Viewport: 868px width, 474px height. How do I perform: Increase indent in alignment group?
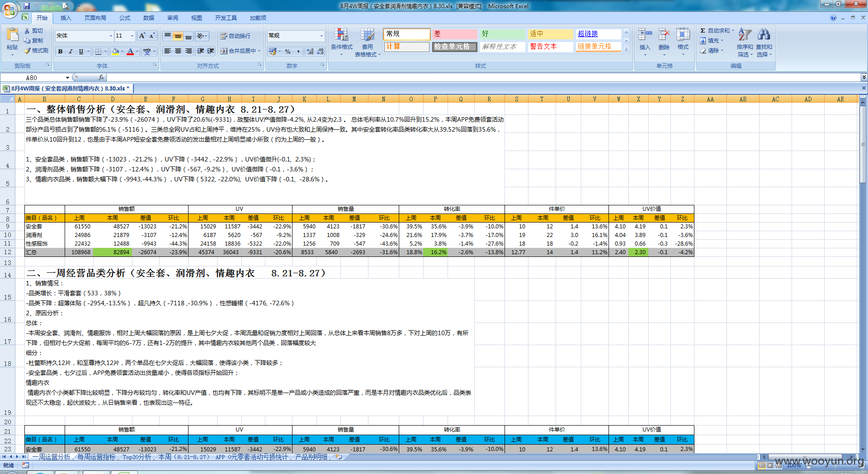pos(211,51)
